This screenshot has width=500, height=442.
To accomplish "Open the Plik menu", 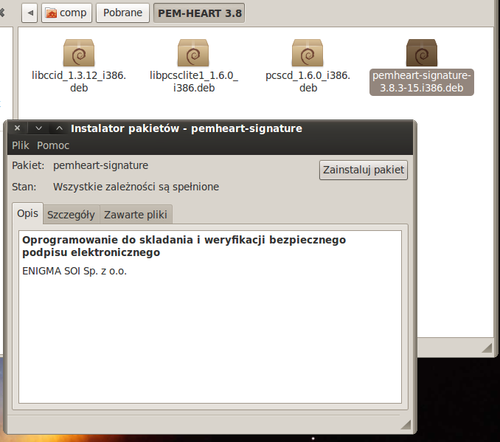I will coord(20,145).
